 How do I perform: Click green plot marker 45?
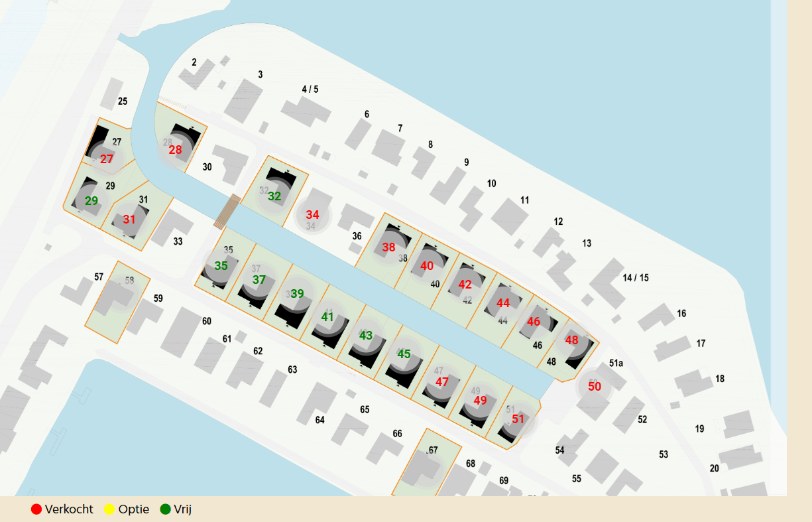coord(404,354)
